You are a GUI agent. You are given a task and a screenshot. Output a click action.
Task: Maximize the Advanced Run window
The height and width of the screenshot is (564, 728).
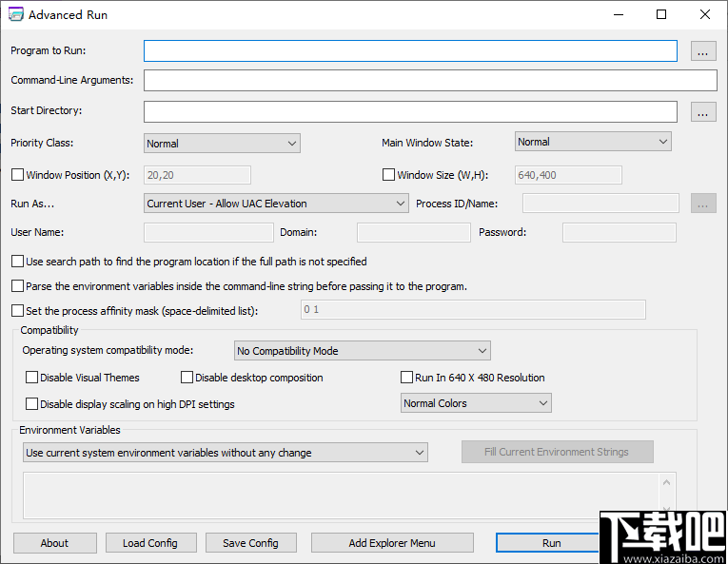point(661,14)
